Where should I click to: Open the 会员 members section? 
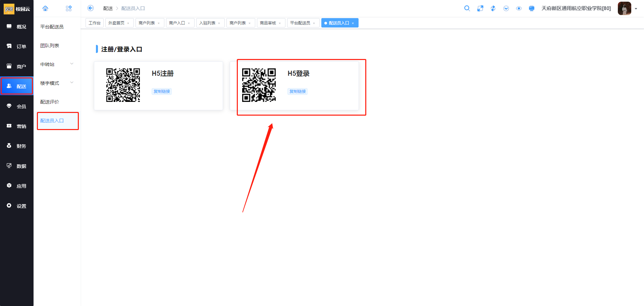[17, 106]
